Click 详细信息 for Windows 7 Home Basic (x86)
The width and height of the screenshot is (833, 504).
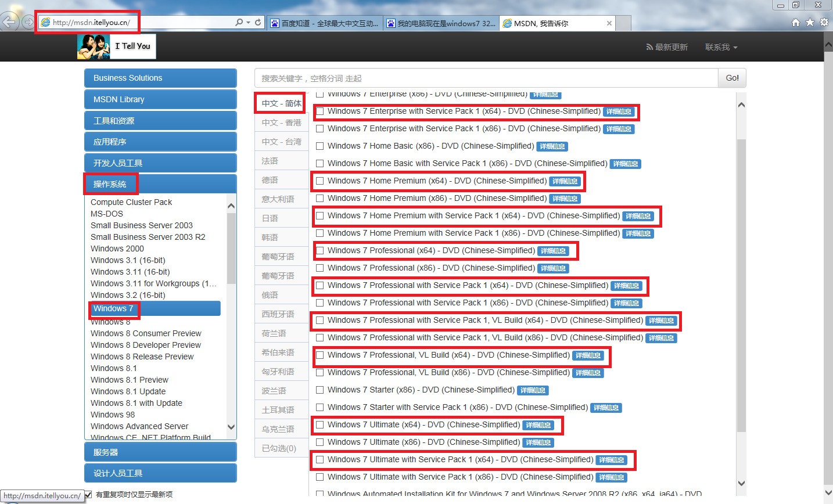(552, 146)
